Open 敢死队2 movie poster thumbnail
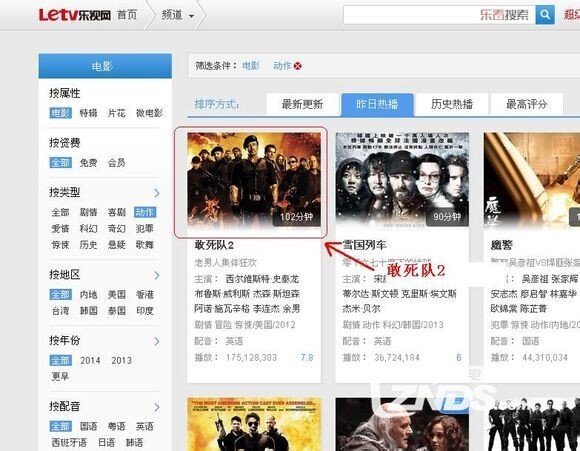580x451 pixels. pos(254,179)
